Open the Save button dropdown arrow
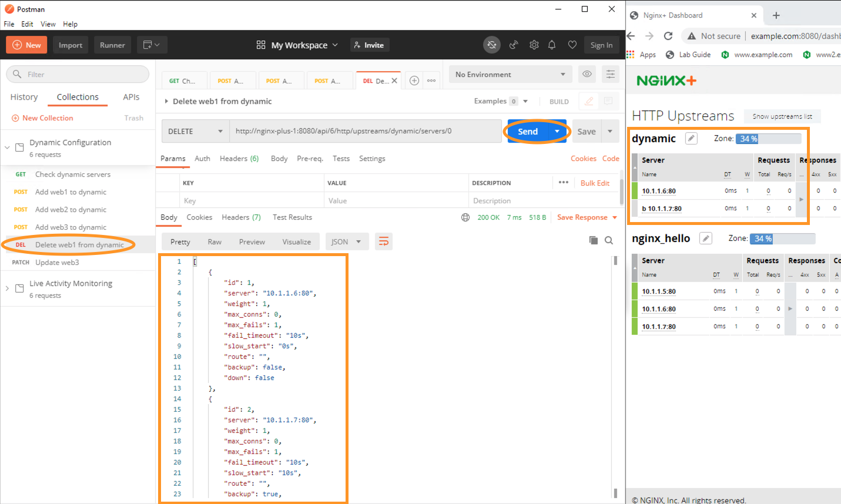This screenshot has height=504, width=841. 610,131
